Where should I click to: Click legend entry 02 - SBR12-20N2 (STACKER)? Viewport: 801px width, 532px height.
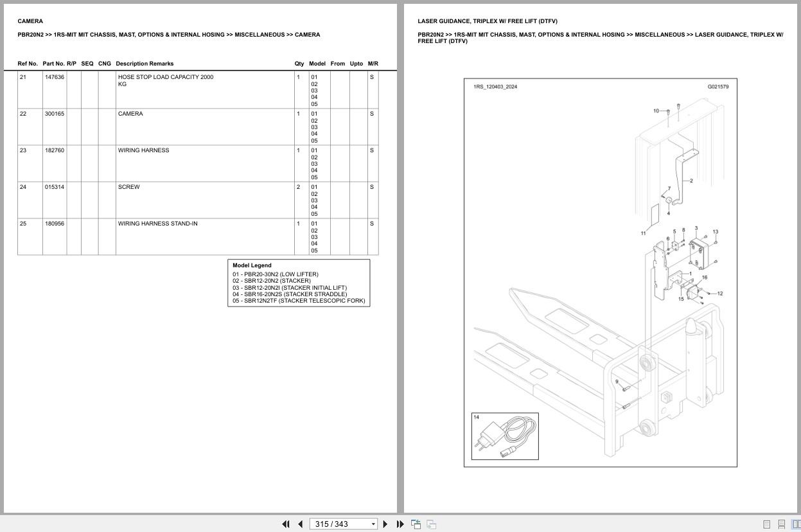pos(272,281)
